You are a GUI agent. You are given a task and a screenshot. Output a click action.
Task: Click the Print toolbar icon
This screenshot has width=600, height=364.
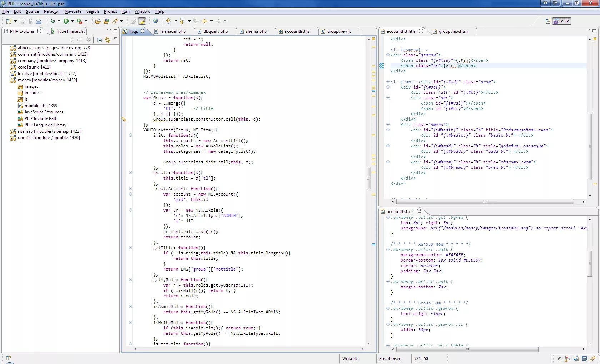click(x=39, y=21)
